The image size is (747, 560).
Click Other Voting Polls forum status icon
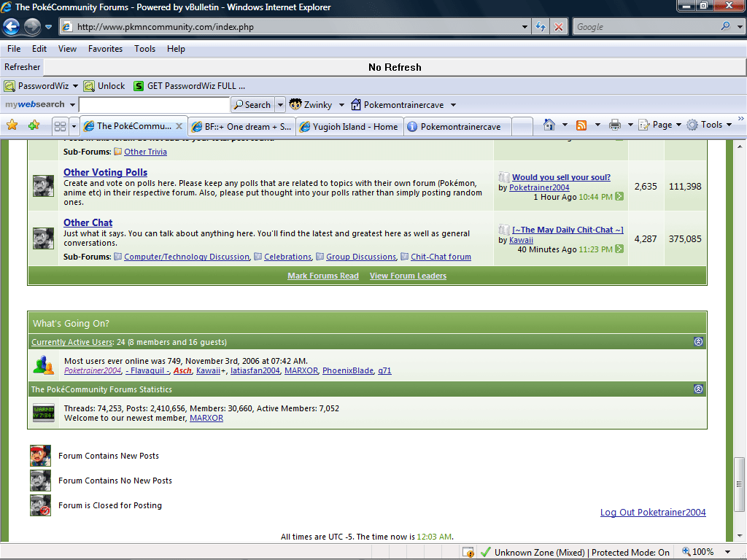point(43,186)
